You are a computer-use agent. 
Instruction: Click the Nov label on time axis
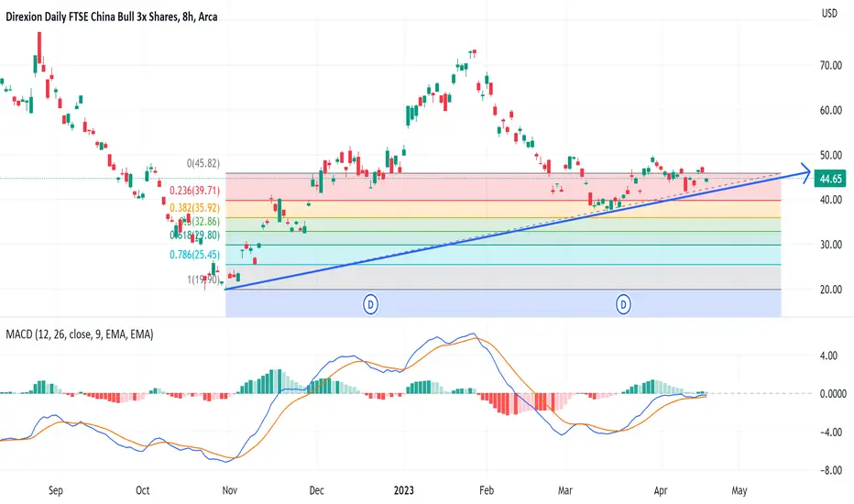[230, 490]
